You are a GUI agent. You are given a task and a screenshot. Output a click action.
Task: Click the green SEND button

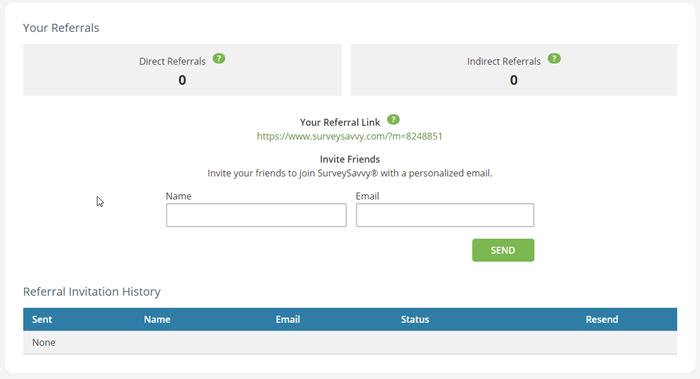[503, 250]
